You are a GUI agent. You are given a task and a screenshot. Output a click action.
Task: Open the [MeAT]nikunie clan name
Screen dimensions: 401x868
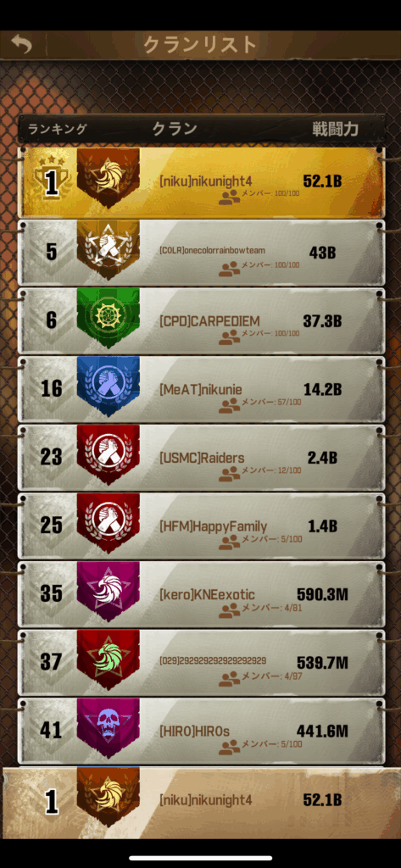(200, 390)
